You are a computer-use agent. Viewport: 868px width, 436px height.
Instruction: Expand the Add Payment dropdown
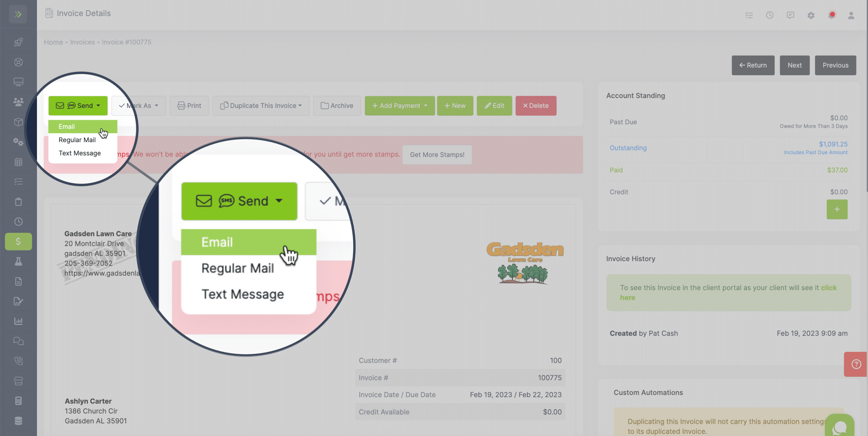coord(400,106)
